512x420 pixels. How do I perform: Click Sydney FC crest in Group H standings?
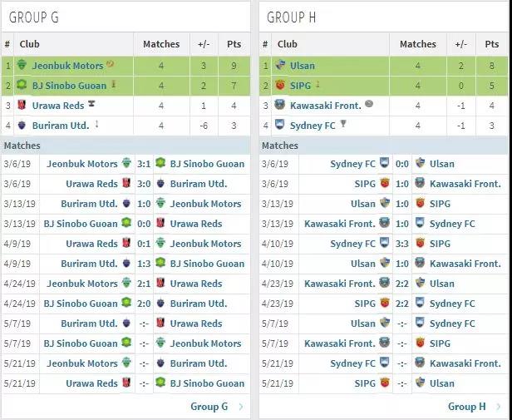280,125
